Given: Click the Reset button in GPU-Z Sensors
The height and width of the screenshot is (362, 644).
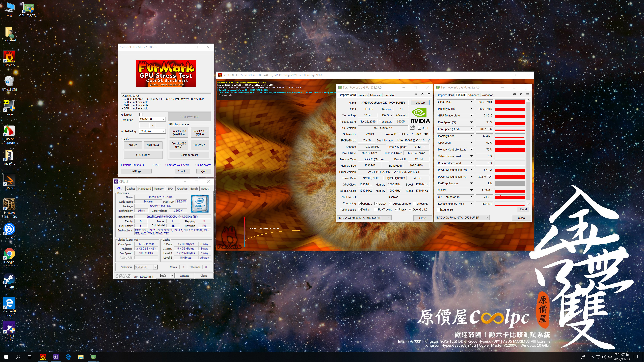Looking at the screenshot, I should pos(523,210).
